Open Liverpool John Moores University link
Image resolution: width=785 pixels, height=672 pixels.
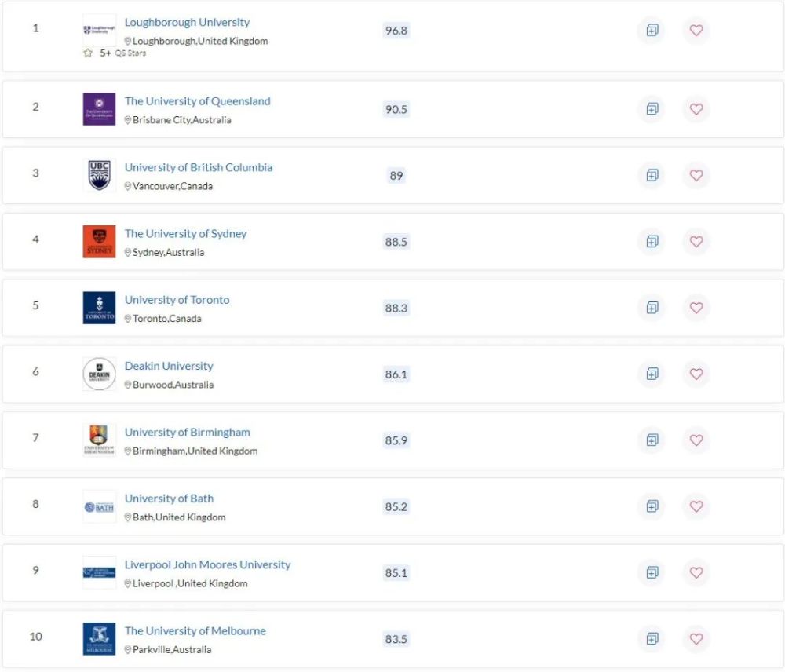207,564
